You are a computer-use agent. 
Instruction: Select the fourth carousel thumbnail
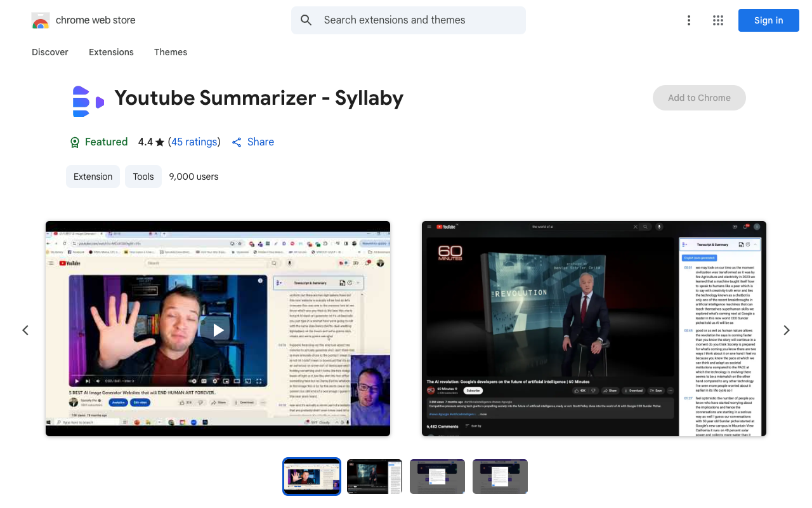pyautogui.click(x=500, y=476)
